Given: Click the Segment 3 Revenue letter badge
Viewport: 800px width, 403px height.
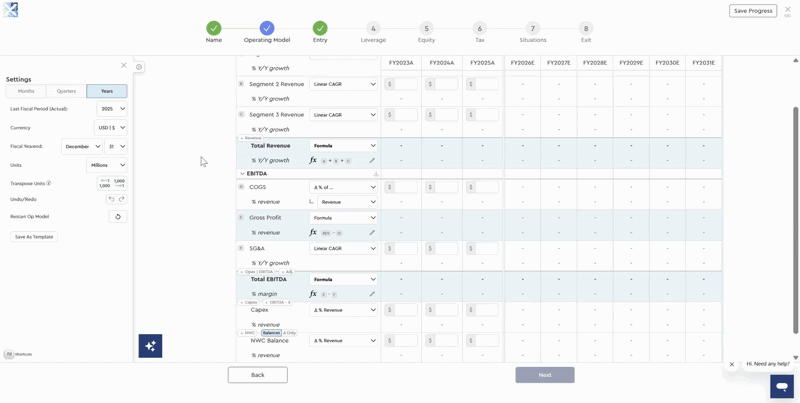Looking at the screenshot, I should pyautogui.click(x=241, y=115).
